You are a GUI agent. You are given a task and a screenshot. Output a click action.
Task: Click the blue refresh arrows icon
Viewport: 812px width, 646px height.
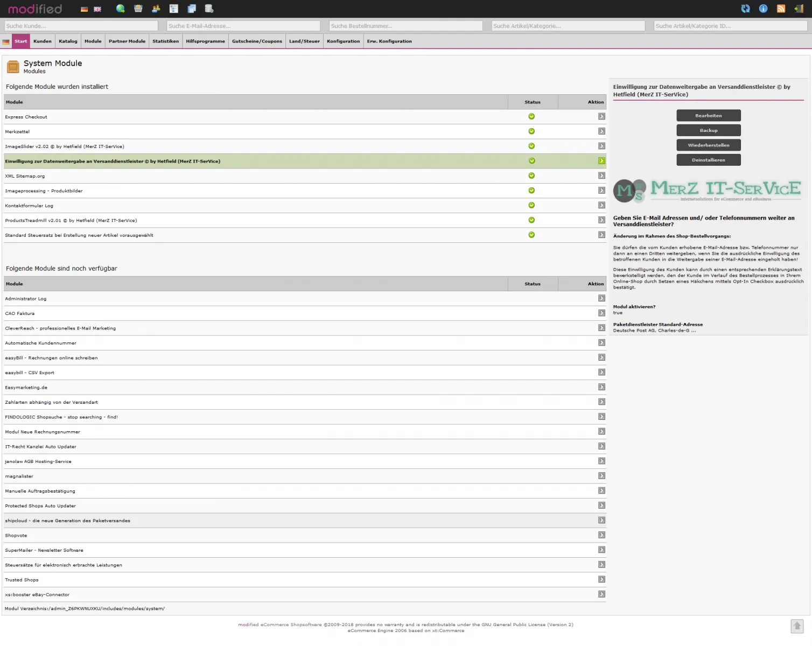(x=745, y=9)
